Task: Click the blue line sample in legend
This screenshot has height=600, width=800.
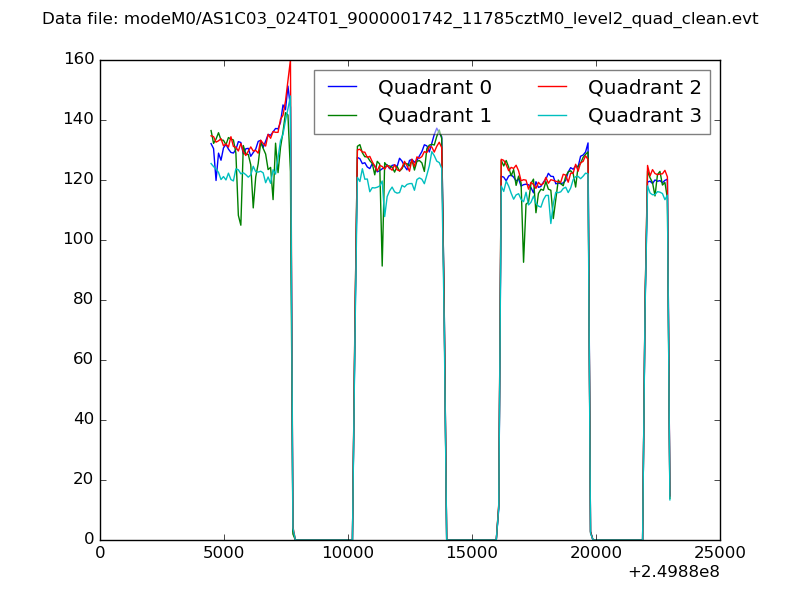Action: coord(343,88)
